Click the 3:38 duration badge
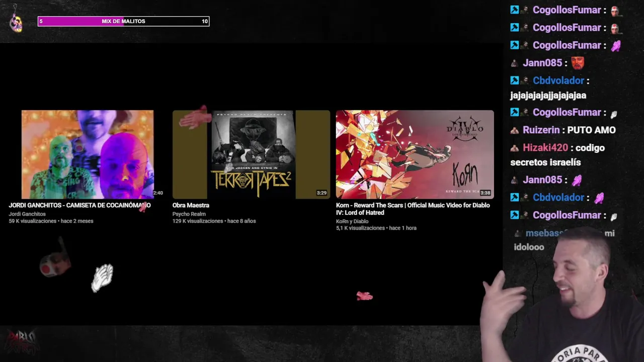The width and height of the screenshot is (644, 362). (x=485, y=193)
